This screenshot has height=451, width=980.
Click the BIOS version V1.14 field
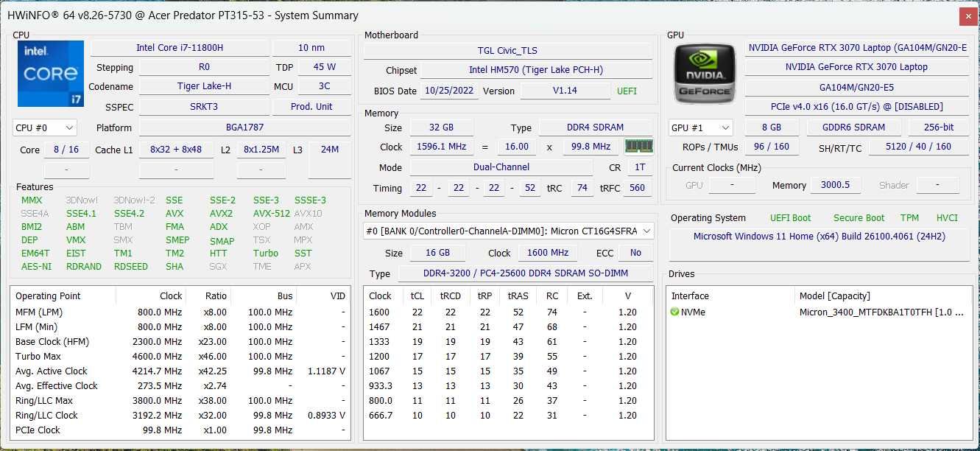(565, 91)
